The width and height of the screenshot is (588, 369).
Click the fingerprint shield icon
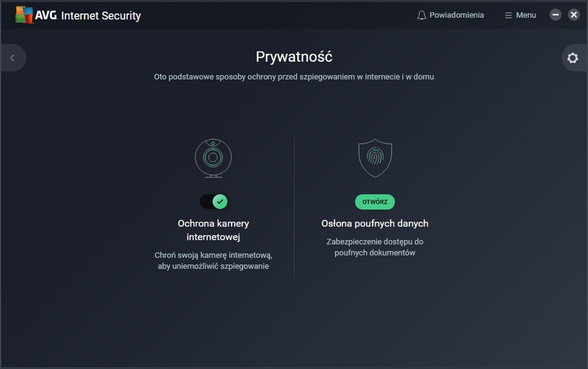click(x=375, y=158)
